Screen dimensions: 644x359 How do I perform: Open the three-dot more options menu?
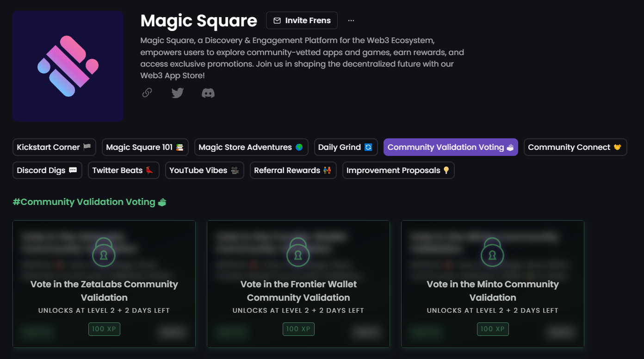[351, 20]
